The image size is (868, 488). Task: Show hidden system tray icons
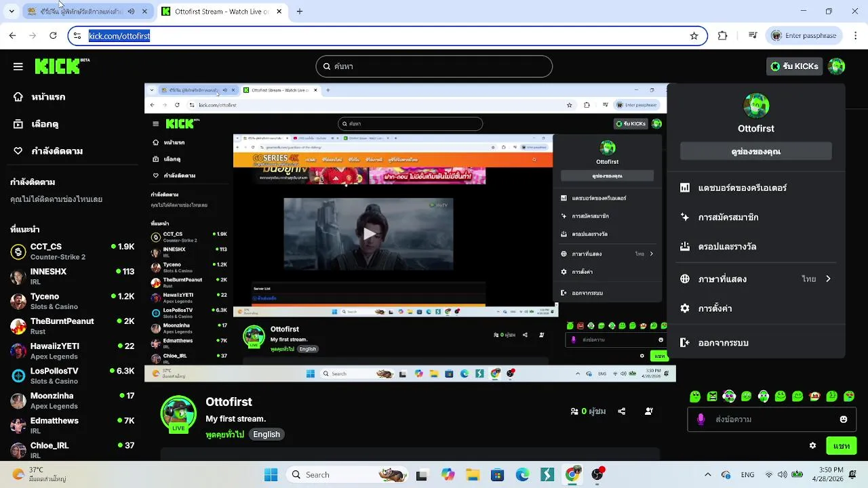pyautogui.click(x=708, y=475)
